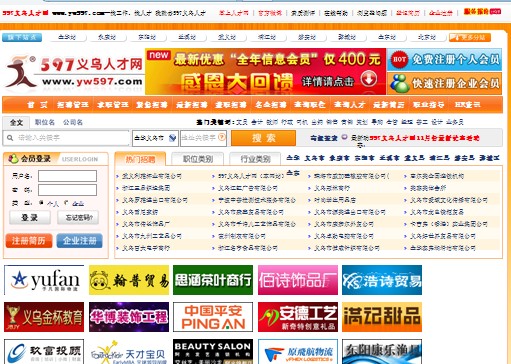Open 597义乌人才网（本网站） in hot recruiting list
Image resolution: width=511 pixels, height=364 pixels.
click(251, 176)
